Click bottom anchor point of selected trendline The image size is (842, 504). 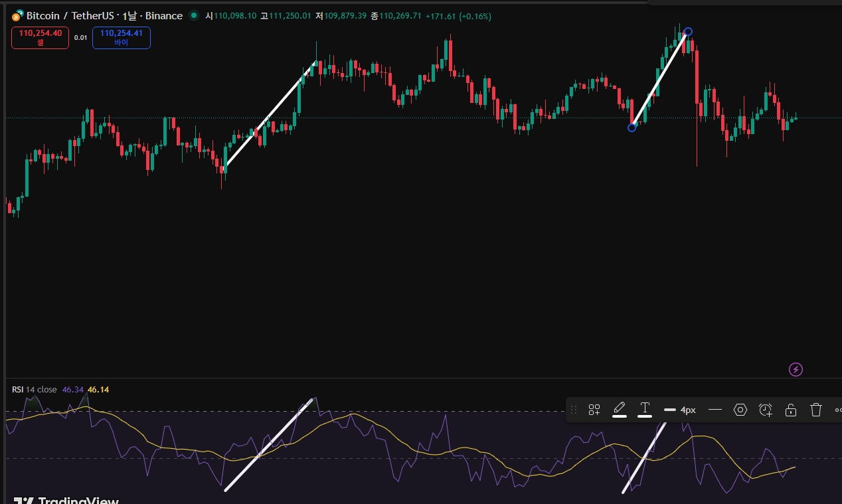coord(631,127)
